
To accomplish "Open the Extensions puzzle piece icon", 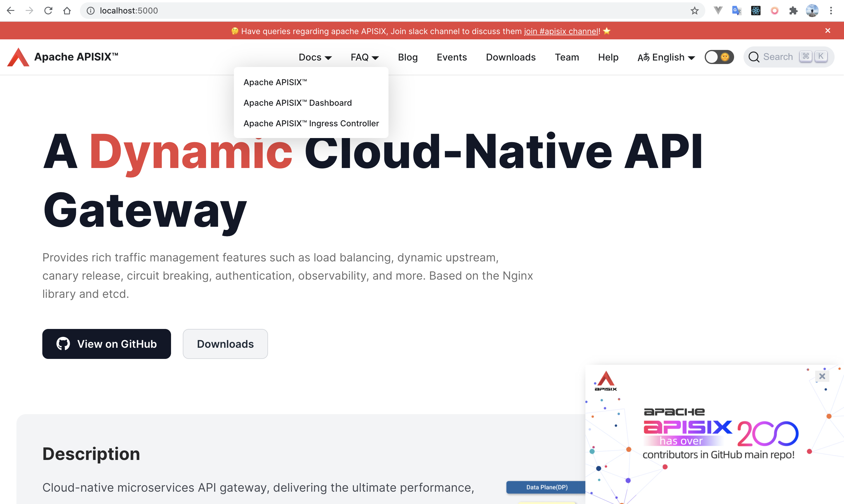I will pos(793,11).
